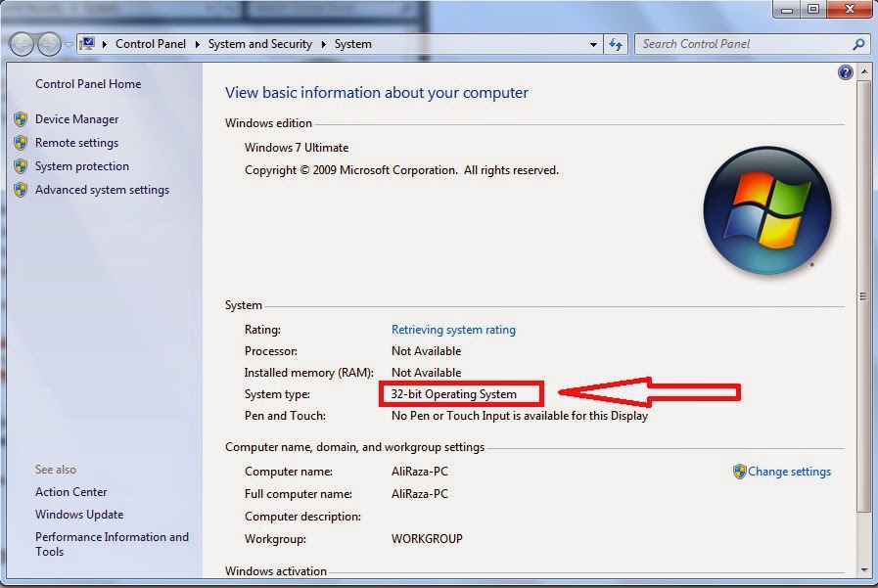This screenshot has height=588, width=878.
Task: Open Device Manager
Action: [x=77, y=118]
